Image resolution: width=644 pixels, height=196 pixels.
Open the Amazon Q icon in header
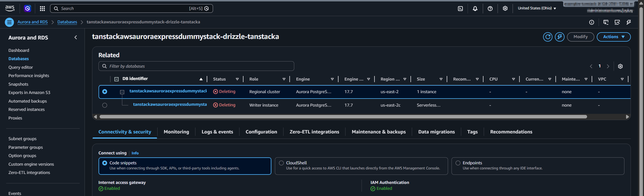point(27,9)
